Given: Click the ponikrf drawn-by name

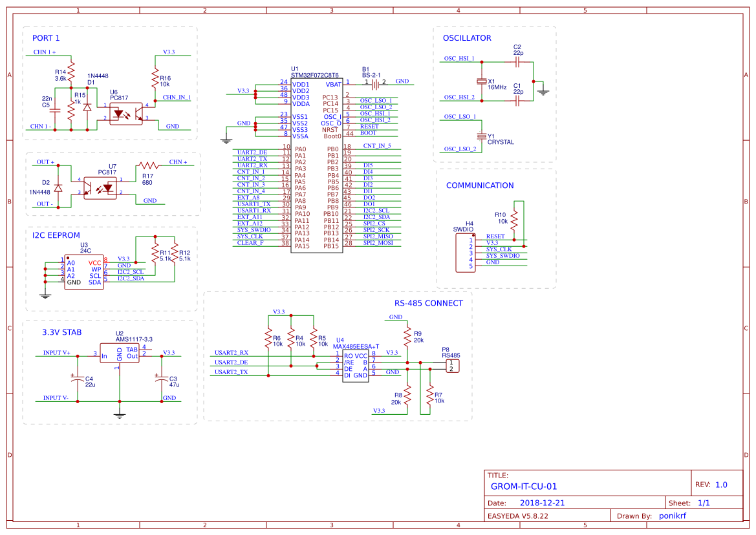Looking at the screenshot, I should click(673, 516).
